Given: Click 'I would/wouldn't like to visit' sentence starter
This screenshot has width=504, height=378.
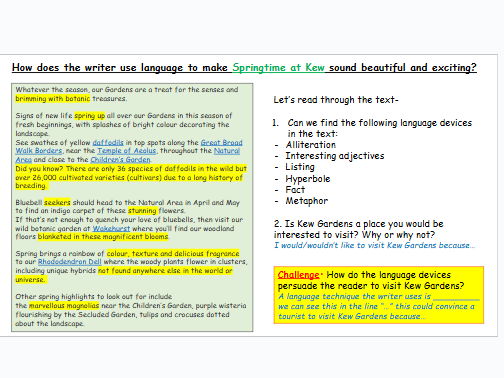Looking at the screenshot, I should (374, 245).
